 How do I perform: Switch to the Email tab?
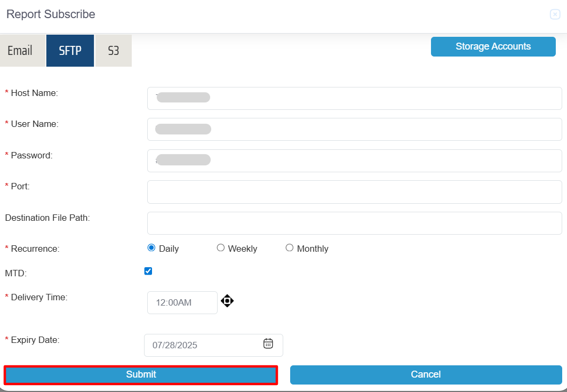(x=20, y=51)
